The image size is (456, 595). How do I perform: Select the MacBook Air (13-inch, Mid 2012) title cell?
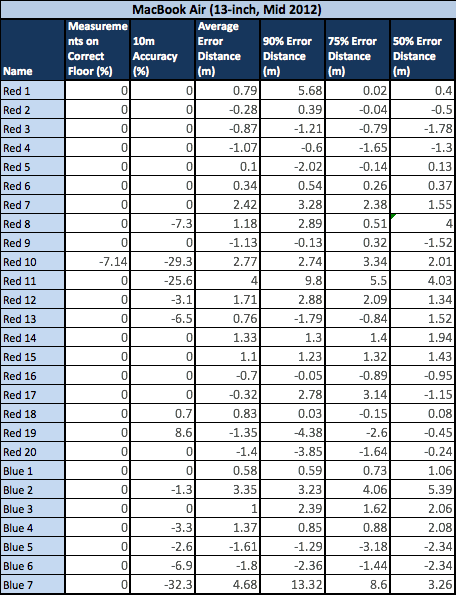coord(228,9)
